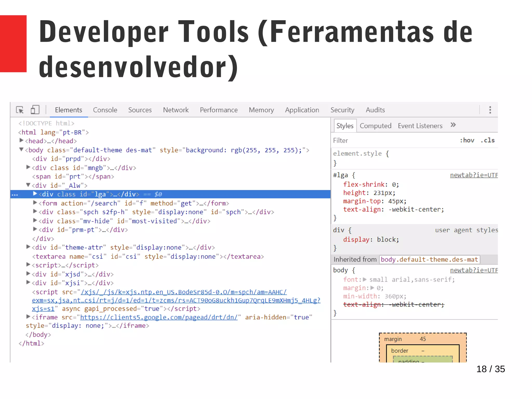Expand the selected div id lga node
The height and width of the screenshot is (399, 532).
pos(35,194)
